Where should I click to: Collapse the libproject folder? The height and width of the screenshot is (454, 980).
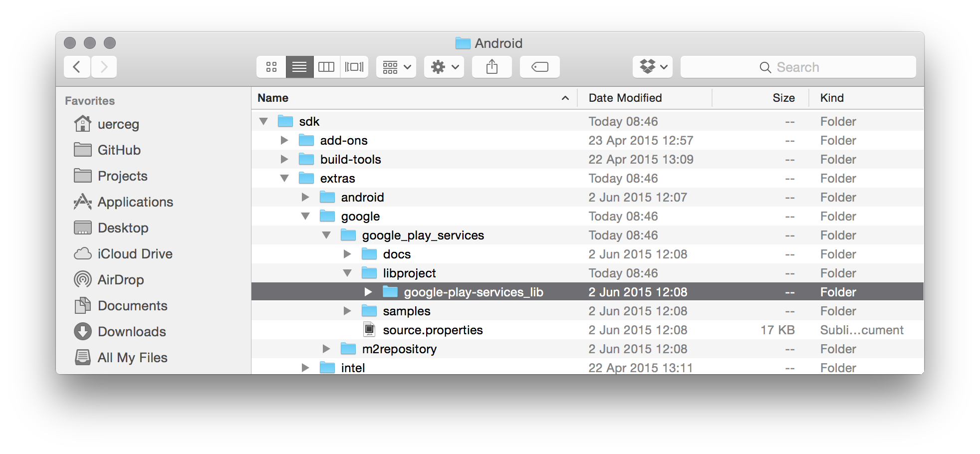(x=347, y=273)
